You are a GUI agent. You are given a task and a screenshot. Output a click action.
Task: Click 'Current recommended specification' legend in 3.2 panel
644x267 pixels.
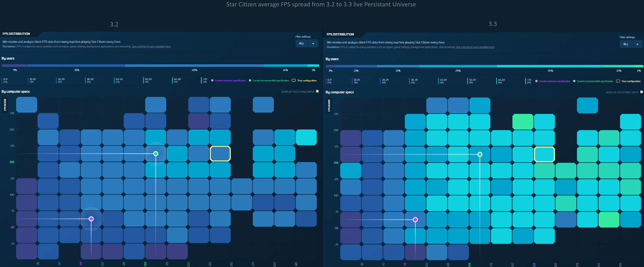(x=269, y=80)
